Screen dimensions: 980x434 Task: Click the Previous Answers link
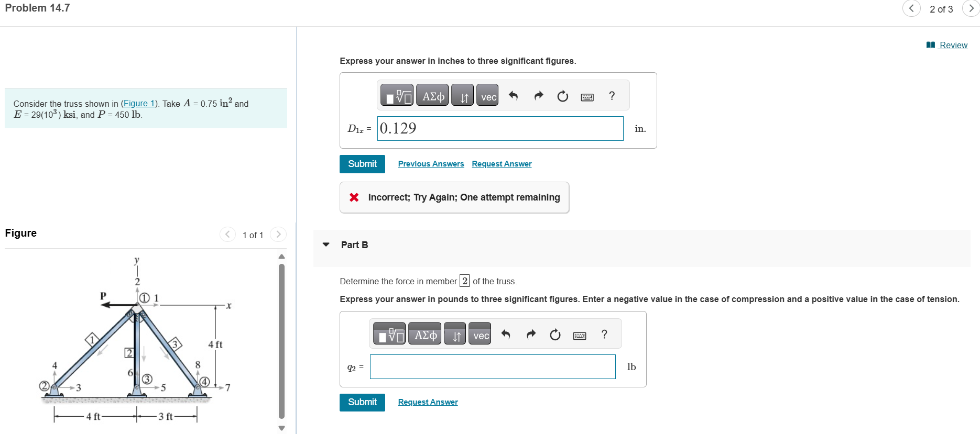pyautogui.click(x=431, y=163)
